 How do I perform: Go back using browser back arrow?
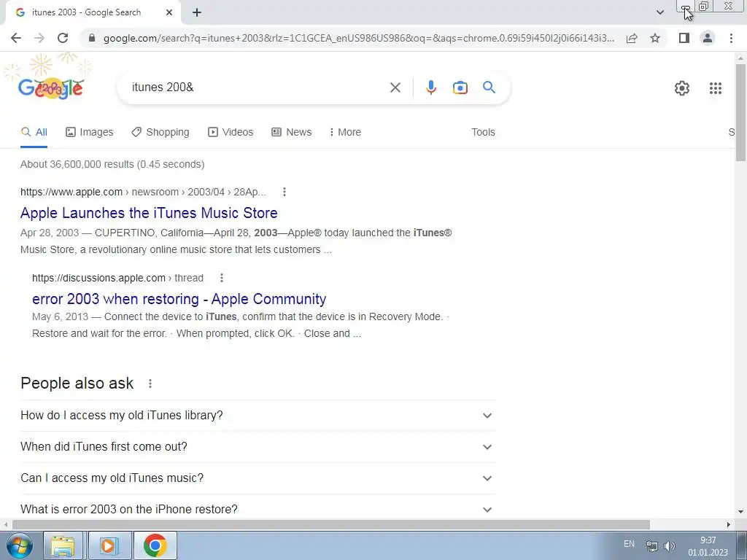point(16,38)
